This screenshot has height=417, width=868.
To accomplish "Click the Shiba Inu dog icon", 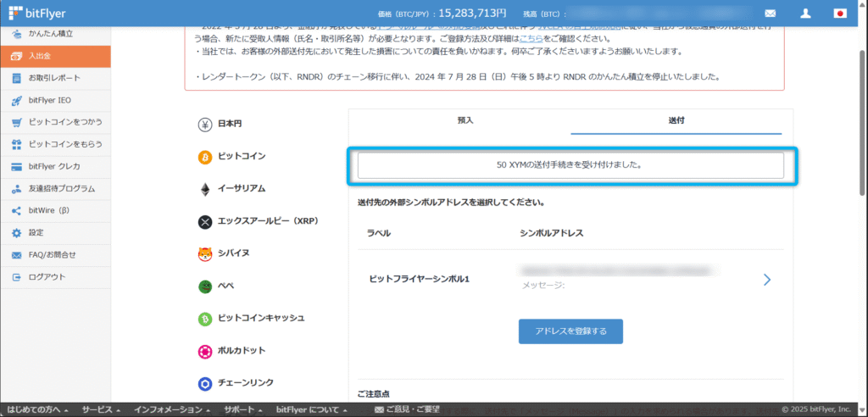I will [205, 254].
